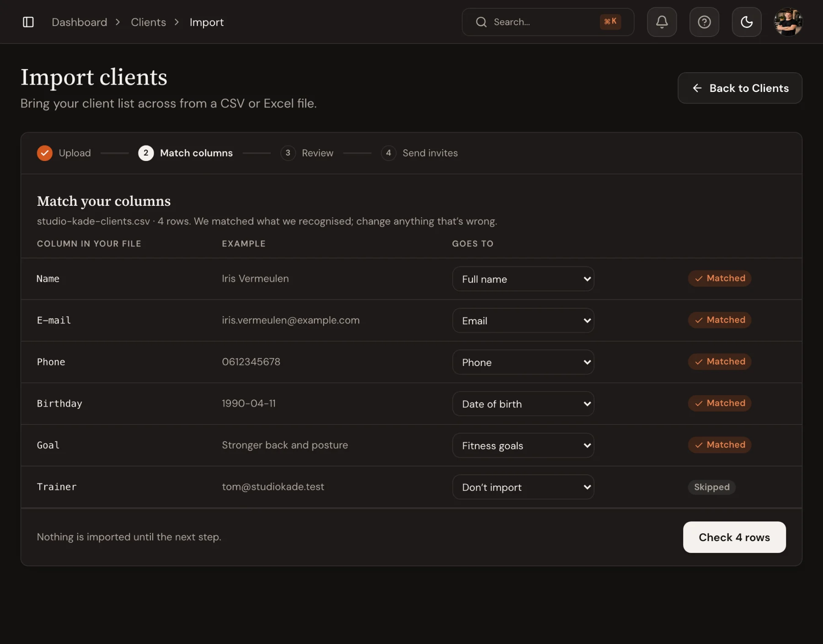Jump to the Review step

307,153
